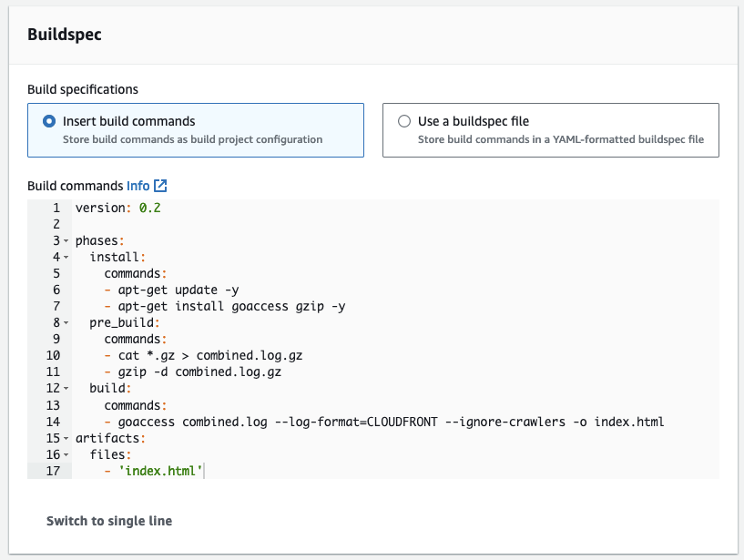Place cursor on the version: 0.2 line

(118, 209)
